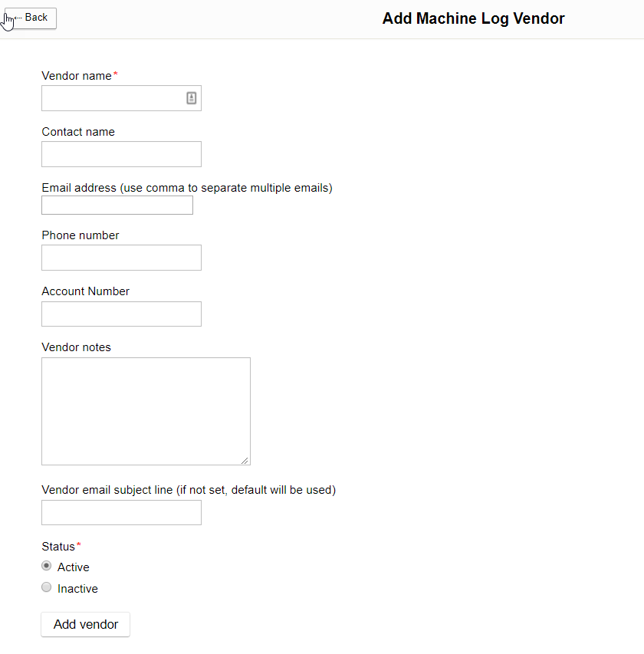644x654 pixels.
Task: Focus the Vendor name input field
Action: (x=112, y=98)
